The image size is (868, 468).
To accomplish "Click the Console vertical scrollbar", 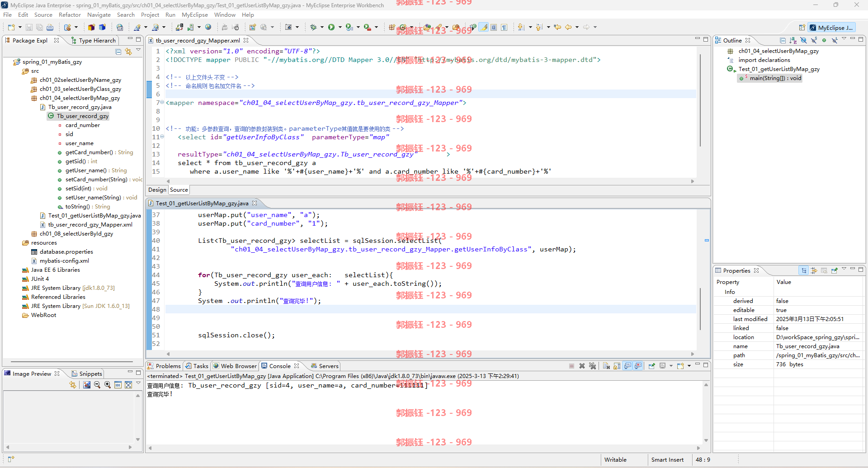I will pos(706,412).
